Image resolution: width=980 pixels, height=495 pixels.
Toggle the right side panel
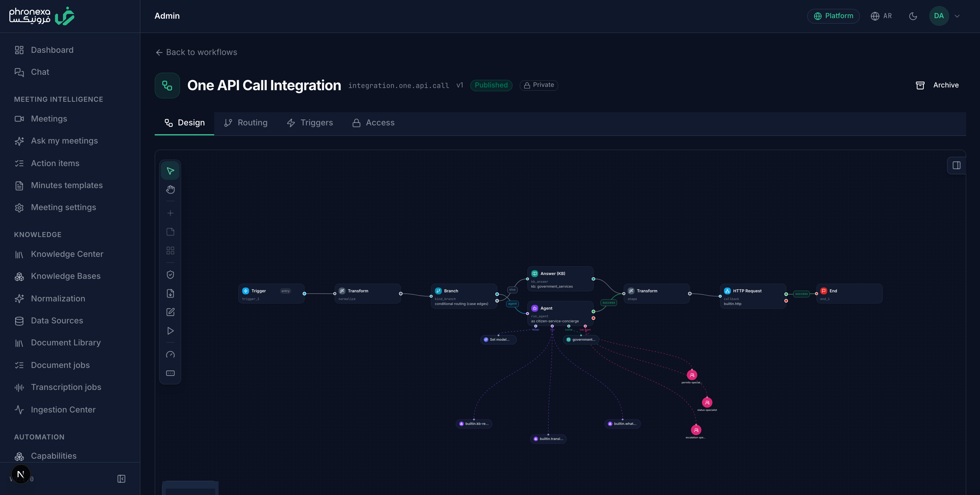[956, 165]
